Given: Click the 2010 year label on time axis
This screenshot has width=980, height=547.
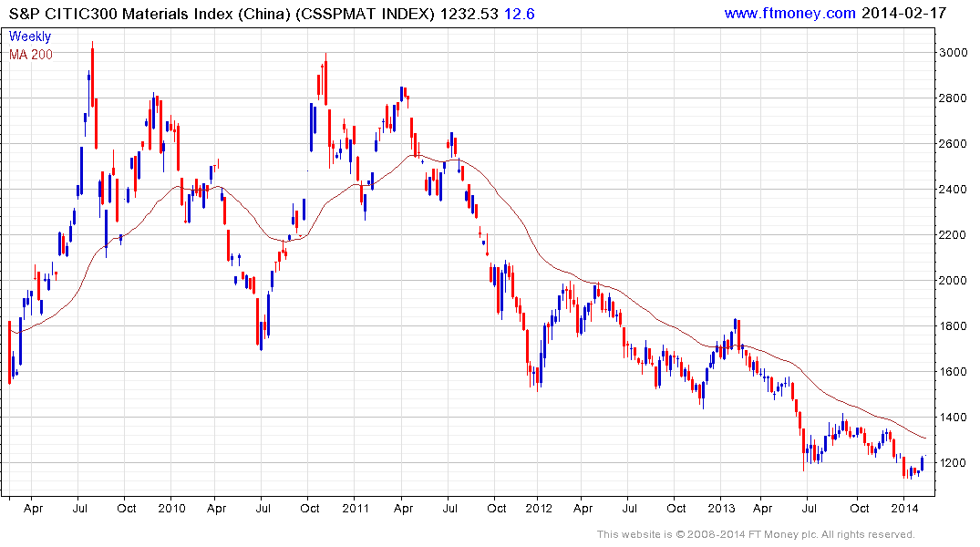Looking at the screenshot, I should point(172,509).
